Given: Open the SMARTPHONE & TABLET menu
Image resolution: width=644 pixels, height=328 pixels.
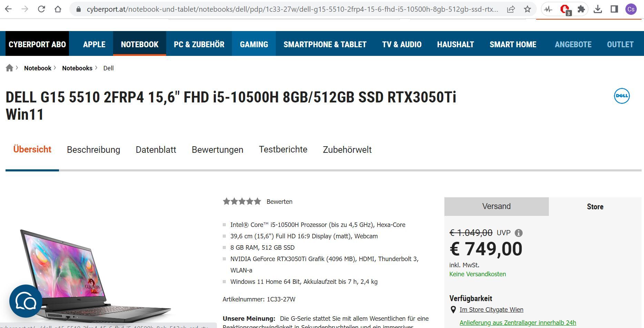Looking at the screenshot, I should click(x=325, y=44).
